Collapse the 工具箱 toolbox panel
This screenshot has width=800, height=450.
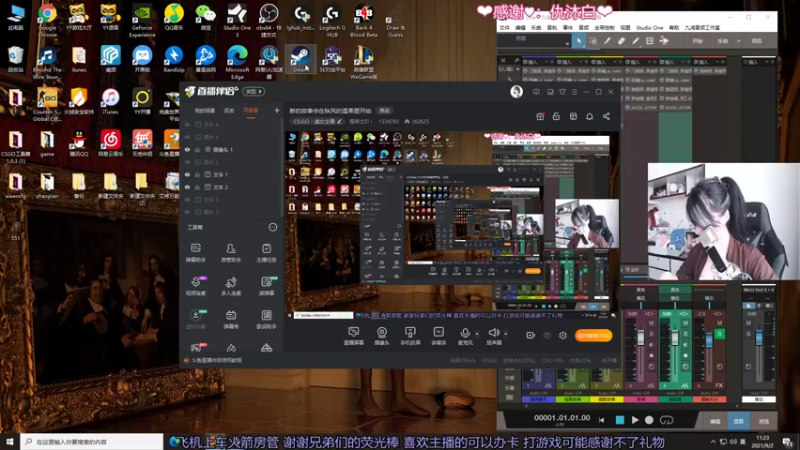272,227
